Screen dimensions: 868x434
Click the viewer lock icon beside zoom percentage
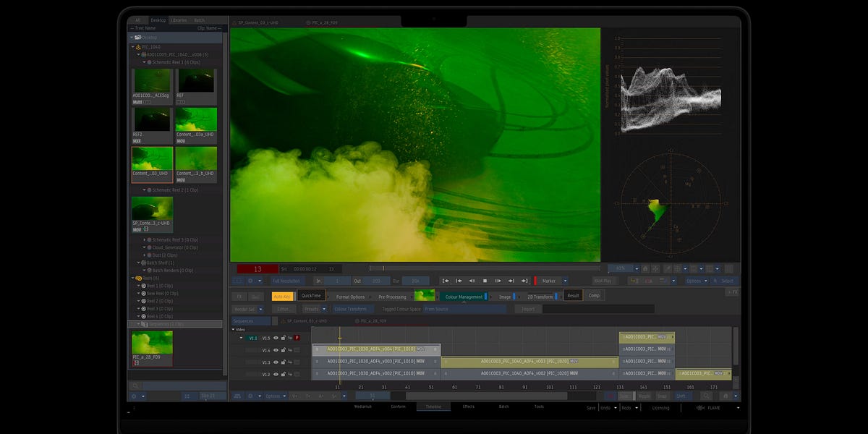click(645, 268)
